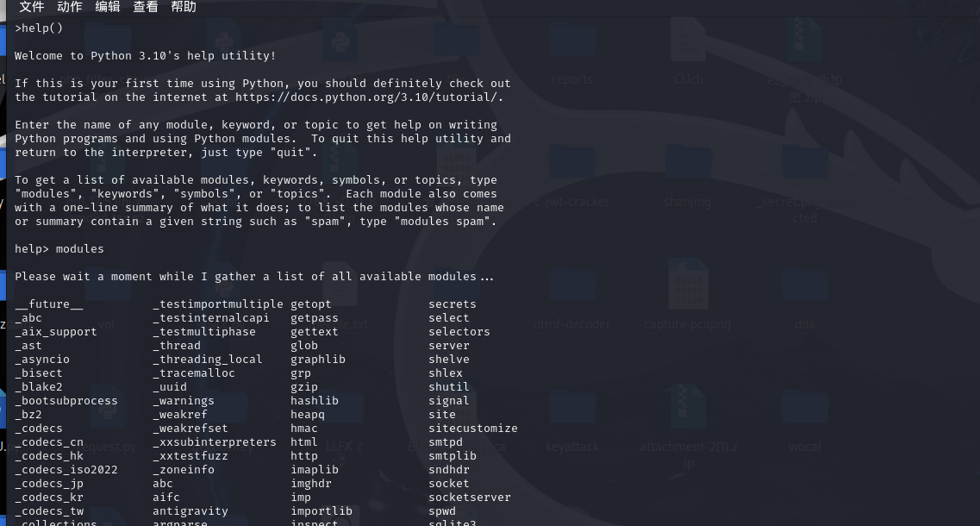This screenshot has width=980, height=526.
Task: Select the "aifc" module name
Action: point(166,498)
